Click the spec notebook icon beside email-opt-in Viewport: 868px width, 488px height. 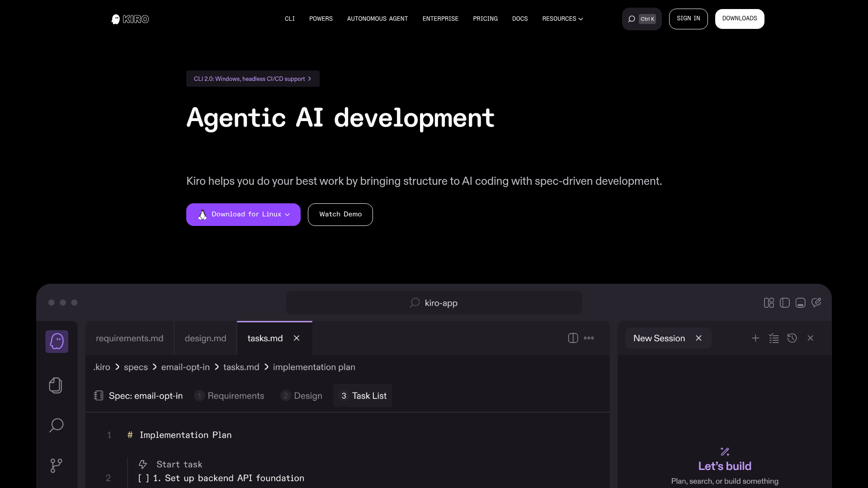(x=99, y=396)
